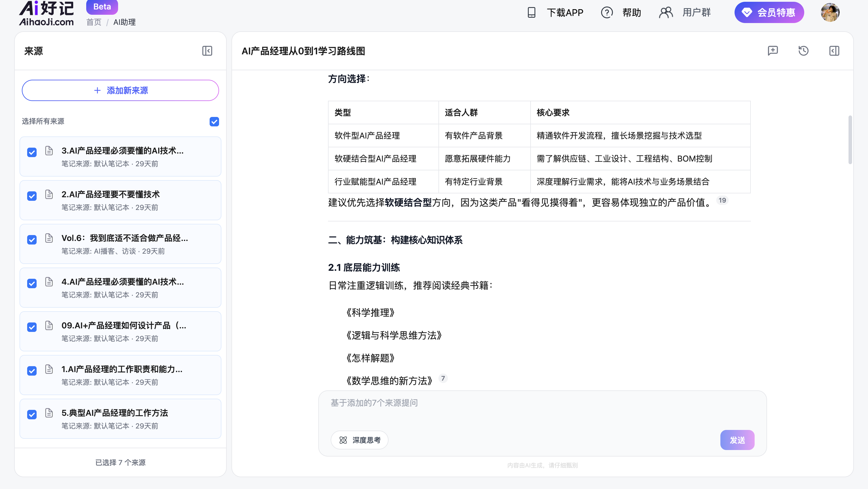Collapse the right side panel icon

coord(834,51)
